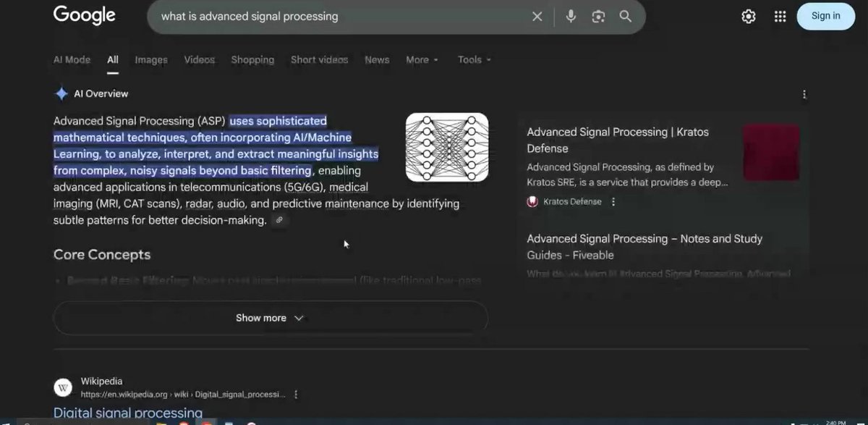Click the Google logo
868x425 pixels.
(84, 15)
